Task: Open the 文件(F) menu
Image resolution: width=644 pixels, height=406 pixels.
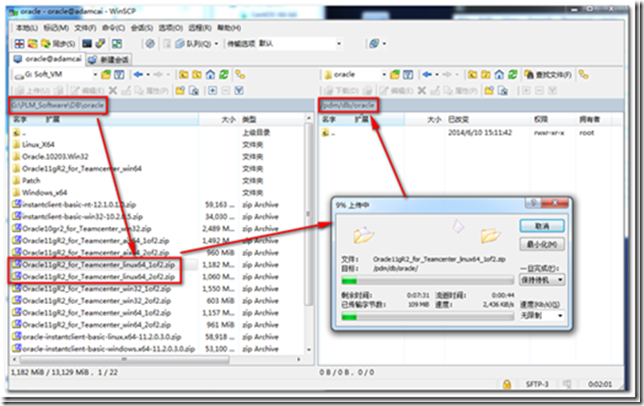Action: pos(85,28)
